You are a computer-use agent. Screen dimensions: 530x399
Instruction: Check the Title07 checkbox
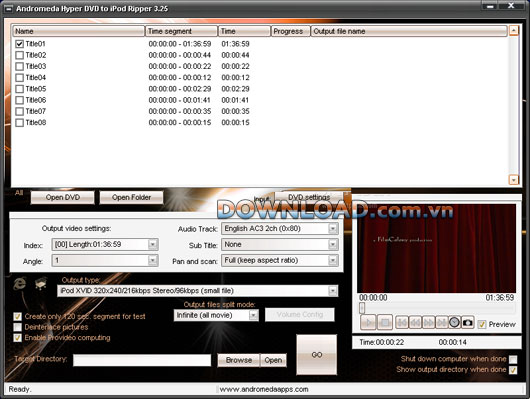coord(20,111)
